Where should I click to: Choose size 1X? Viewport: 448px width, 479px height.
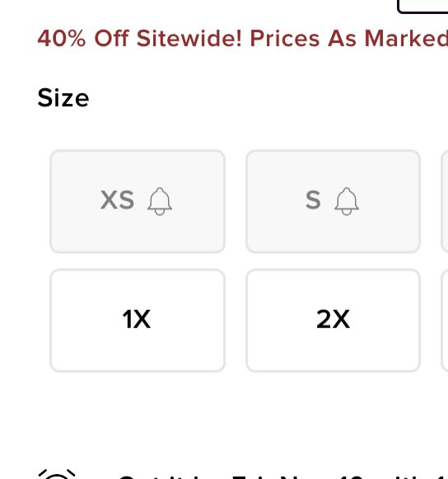[138, 320]
